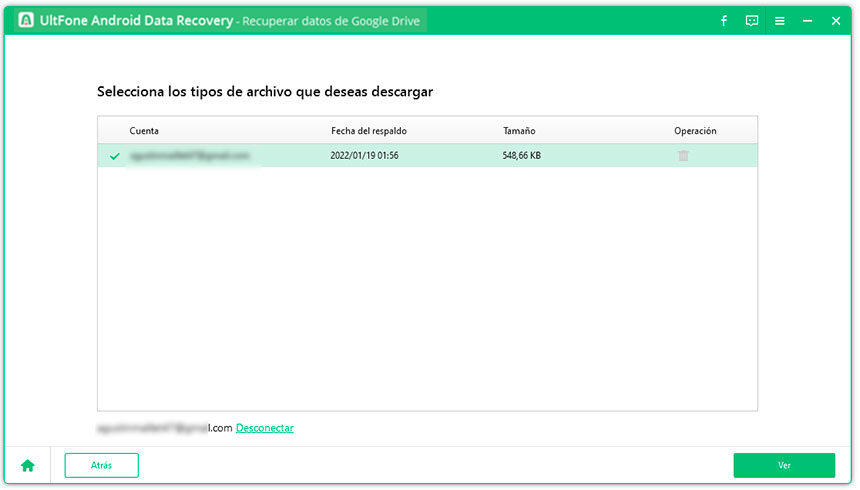Select the Operación column header
This screenshot has width=860, height=490.
[x=695, y=131]
